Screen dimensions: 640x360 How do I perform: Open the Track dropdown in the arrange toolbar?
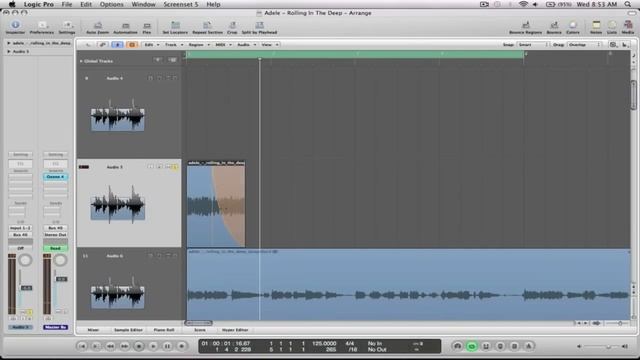(174, 44)
